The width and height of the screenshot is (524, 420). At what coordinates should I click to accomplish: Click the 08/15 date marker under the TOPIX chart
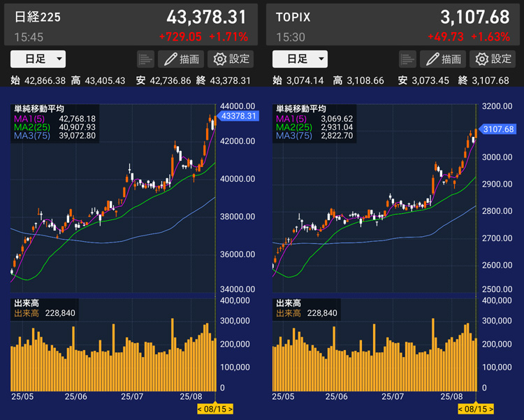tap(476, 409)
